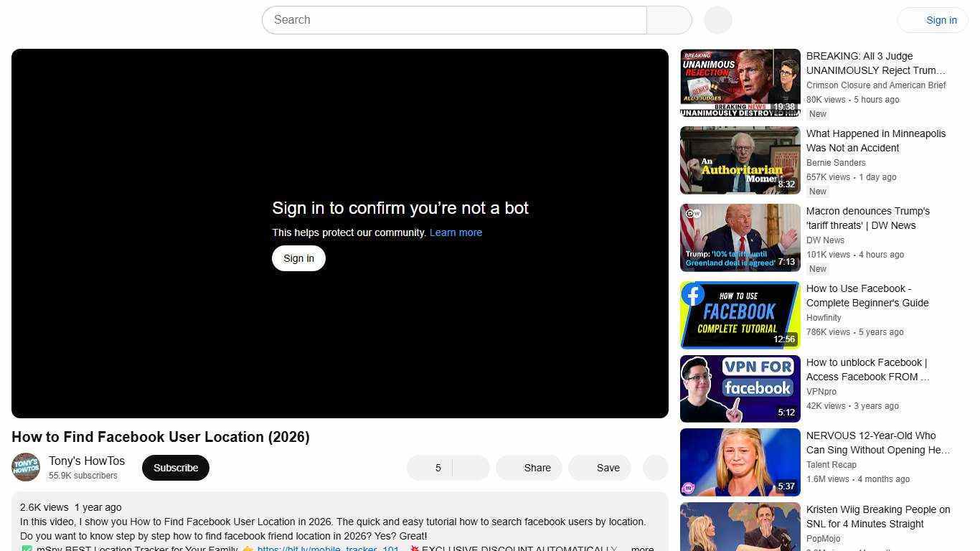Click the Save icon button
980x551 pixels.
599,467
